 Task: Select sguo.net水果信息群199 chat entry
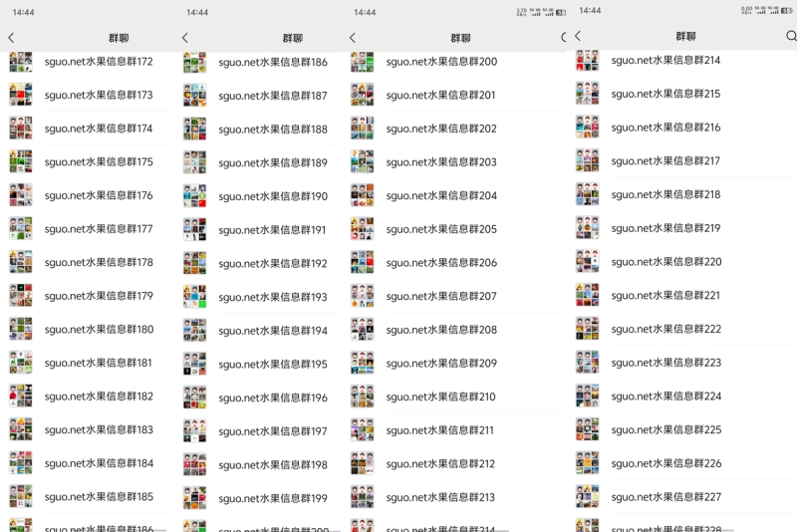[261, 498]
